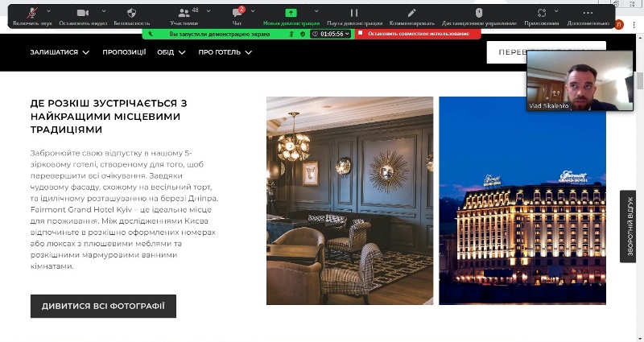Unmute the microphone in Zoom toolbar
The height and width of the screenshot is (342, 644).
coord(32,13)
